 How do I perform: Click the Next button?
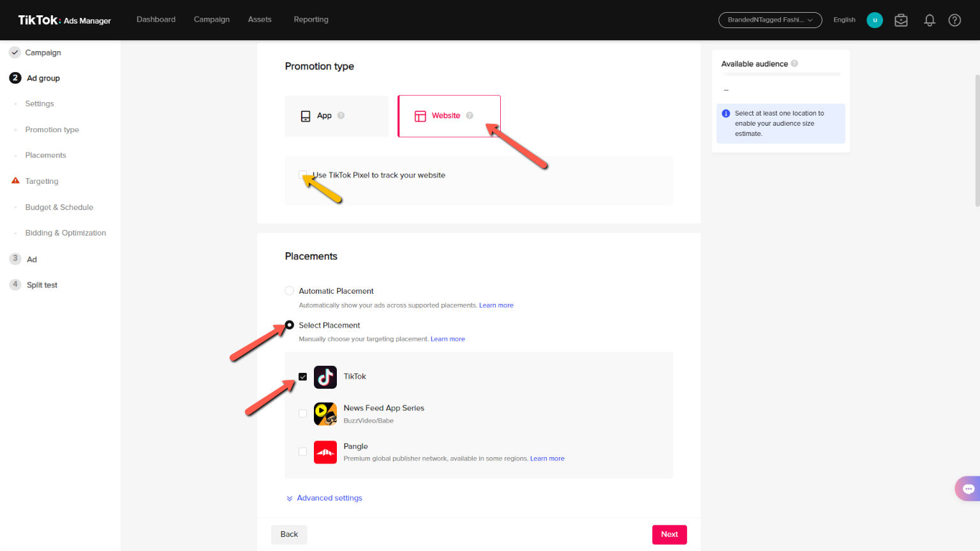point(669,534)
